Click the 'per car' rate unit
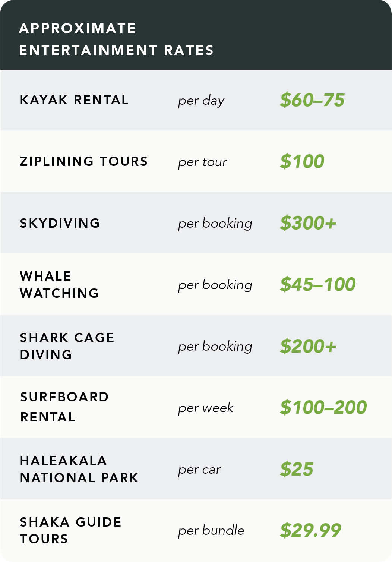392x562 pixels. coord(199,470)
